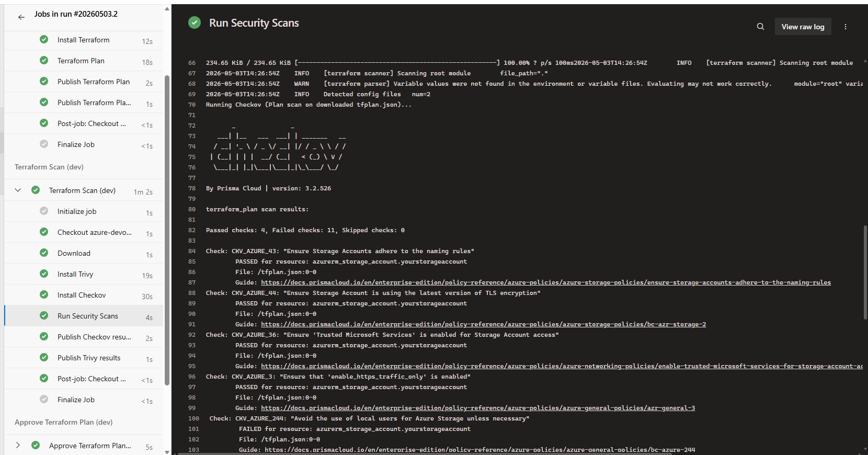Click the job list scroll up arrow

(x=167, y=8)
